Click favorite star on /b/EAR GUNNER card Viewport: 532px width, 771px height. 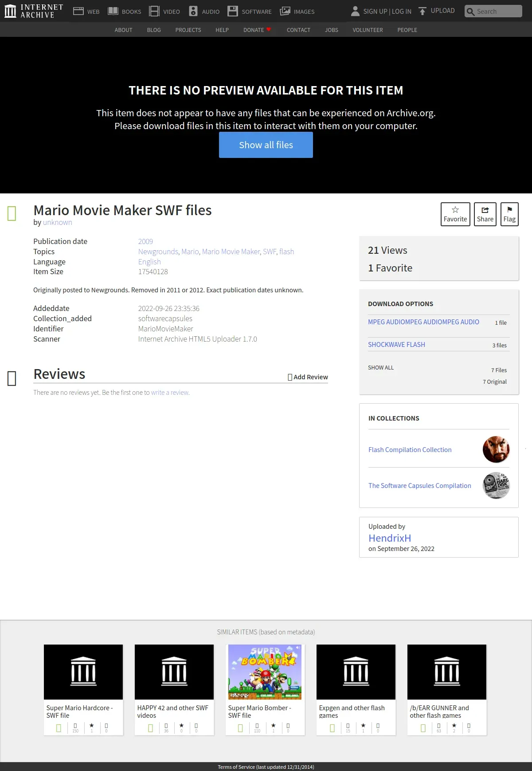pos(454,726)
